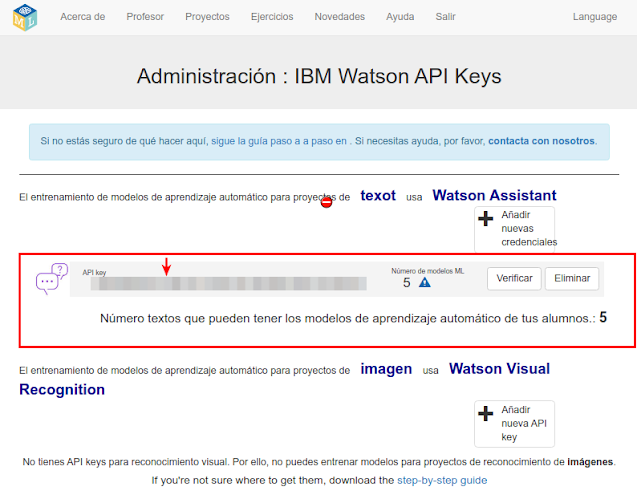Verify the Watson Assistant API key
Image resolution: width=637 pixels, height=499 pixels.
tap(514, 278)
